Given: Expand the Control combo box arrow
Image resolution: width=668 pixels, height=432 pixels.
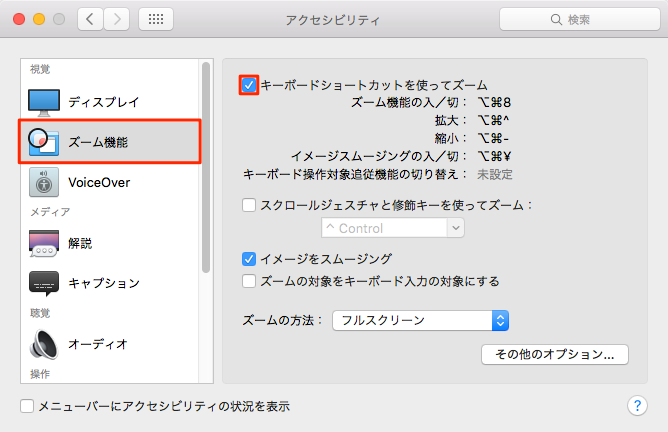Looking at the screenshot, I should click(x=456, y=228).
